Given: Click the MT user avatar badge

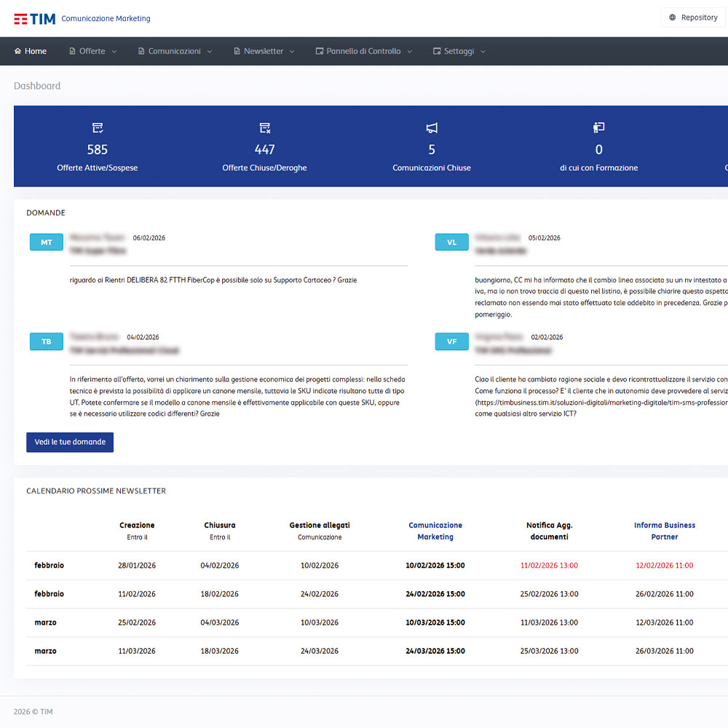Looking at the screenshot, I should tap(47, 242).
